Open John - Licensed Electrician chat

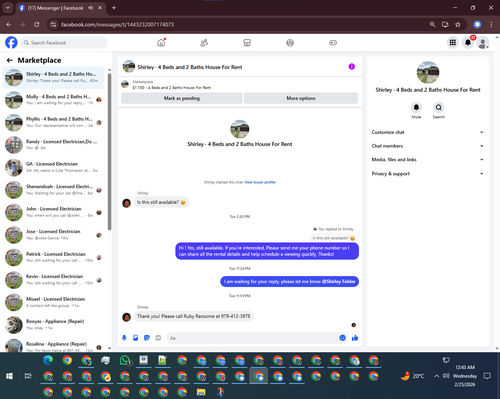[x=53, y=212]
